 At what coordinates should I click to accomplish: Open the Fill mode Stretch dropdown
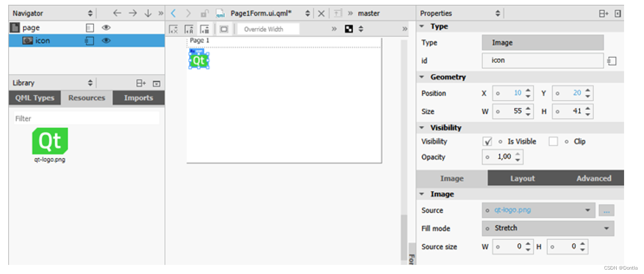548,228
